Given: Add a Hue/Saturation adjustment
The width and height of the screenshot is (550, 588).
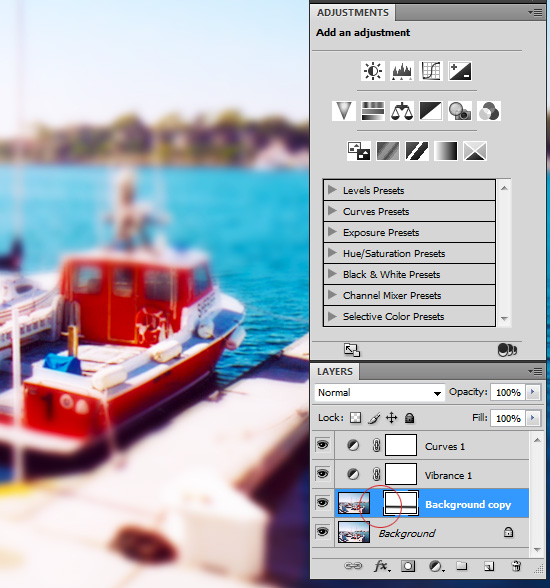Looking at the screenshot, I should tap(373, 111).
